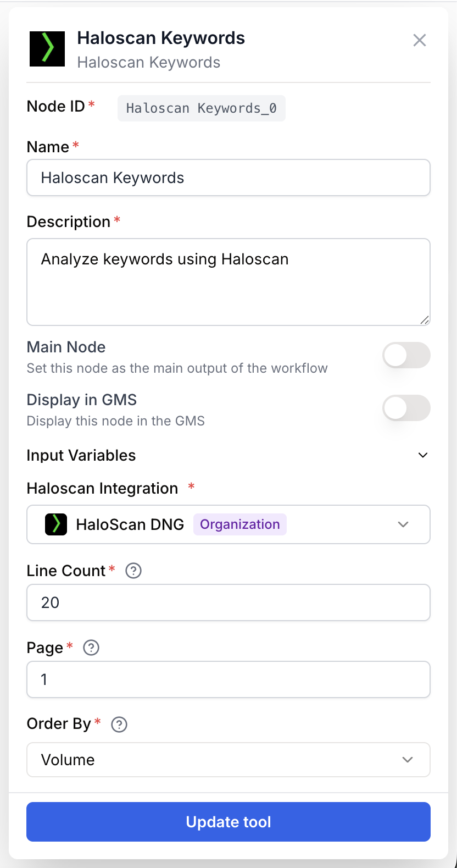Open the Haloscan Integration dropdown
This screenshot has width=457, height=868.
(228, 524)
